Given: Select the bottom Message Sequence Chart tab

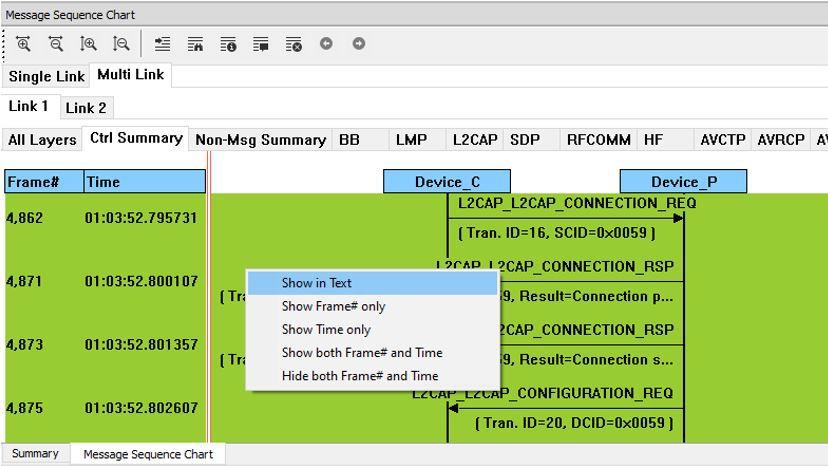Looking at the screenshot, I should click(148, 454).
